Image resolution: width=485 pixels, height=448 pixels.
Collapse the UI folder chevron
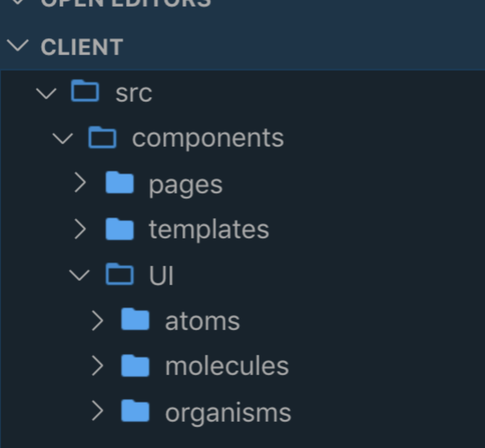tap(80, 275)
